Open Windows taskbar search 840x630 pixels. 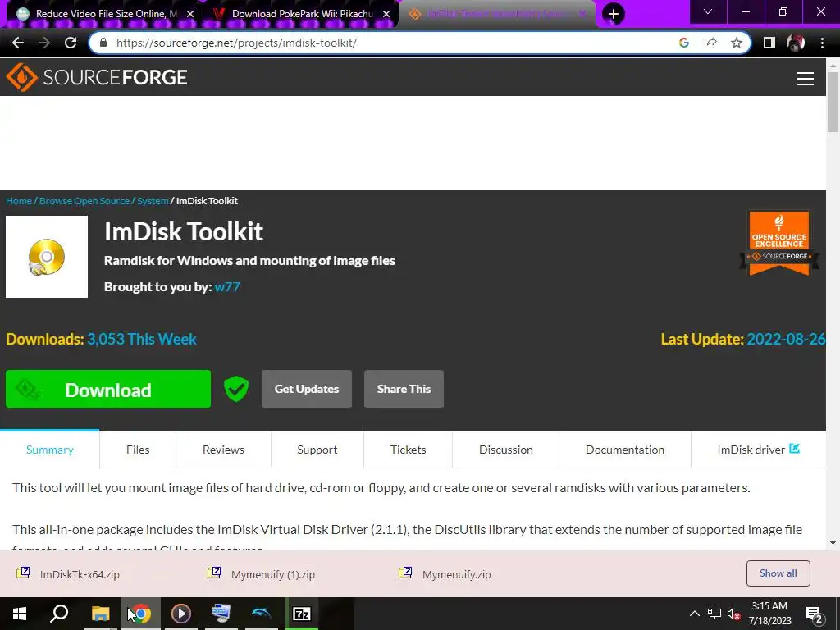point(59,614)
